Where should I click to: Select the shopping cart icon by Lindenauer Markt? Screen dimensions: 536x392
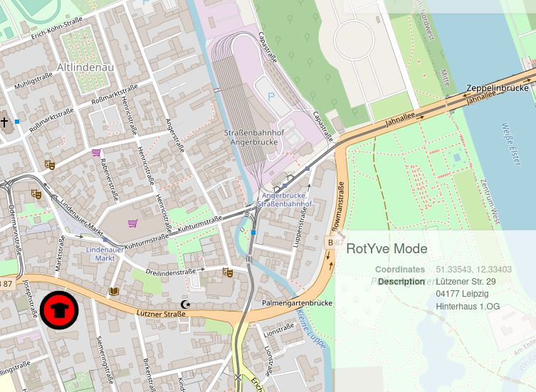click(x=133, y=223)
